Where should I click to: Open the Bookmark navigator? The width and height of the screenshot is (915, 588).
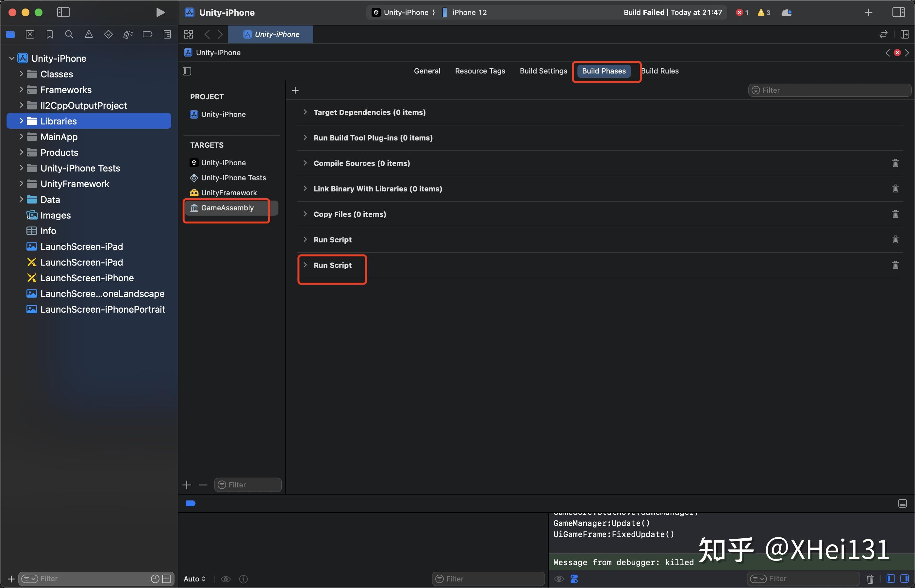(x=49, y=34)
